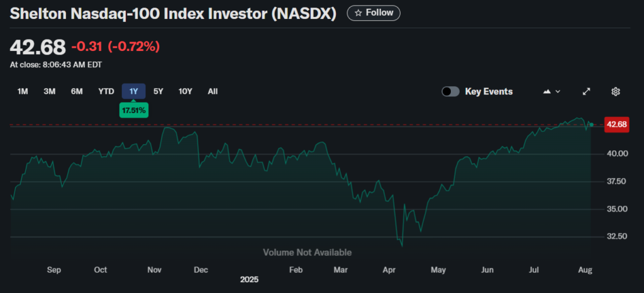Click the 2025 year label
Screen dimensions: 644x293
pos(249,280)
